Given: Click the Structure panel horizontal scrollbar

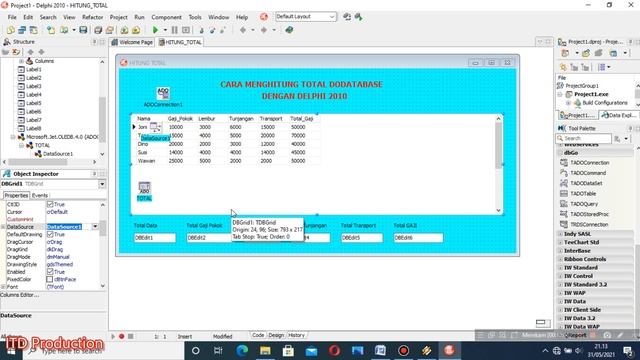Looking at the screenshot, I should [38, 162].
